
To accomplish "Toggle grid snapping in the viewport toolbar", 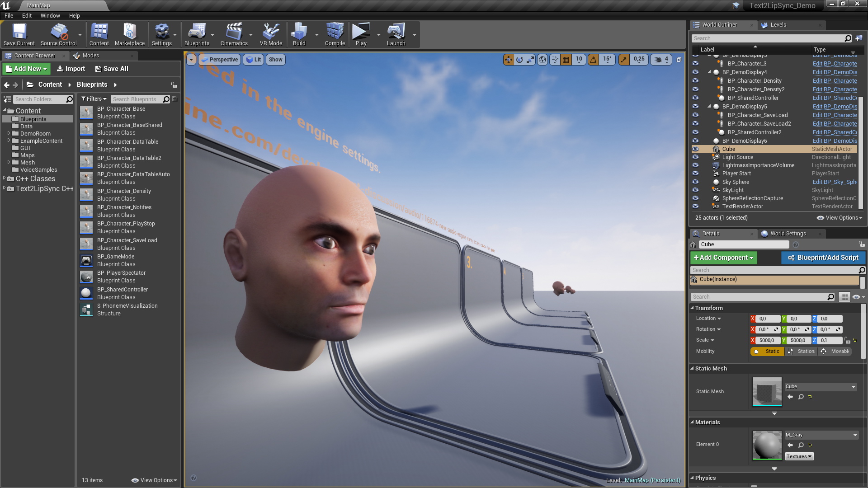I will pyautogui.click(x=566, y=60).
